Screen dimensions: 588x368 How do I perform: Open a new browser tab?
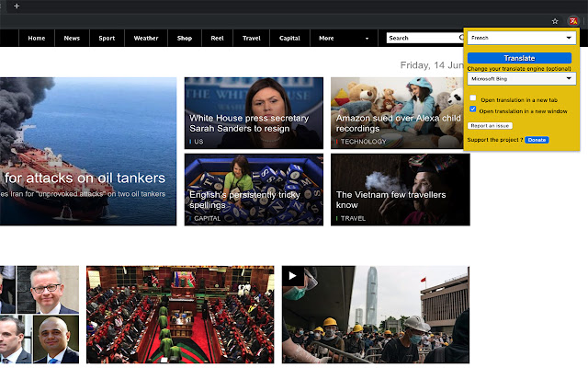(x=17, y=6)
